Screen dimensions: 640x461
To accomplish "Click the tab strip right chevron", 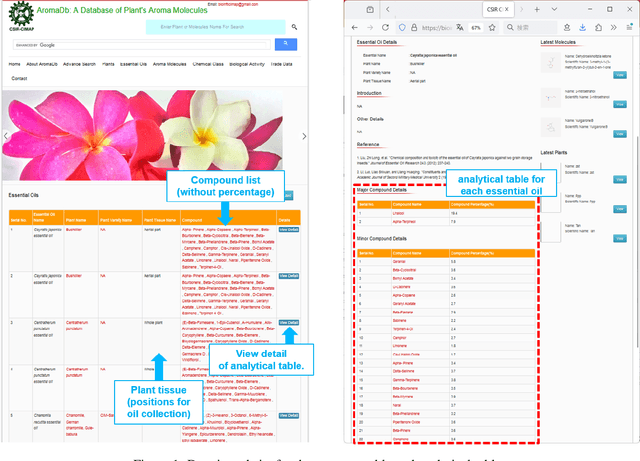I will point(521,9).
